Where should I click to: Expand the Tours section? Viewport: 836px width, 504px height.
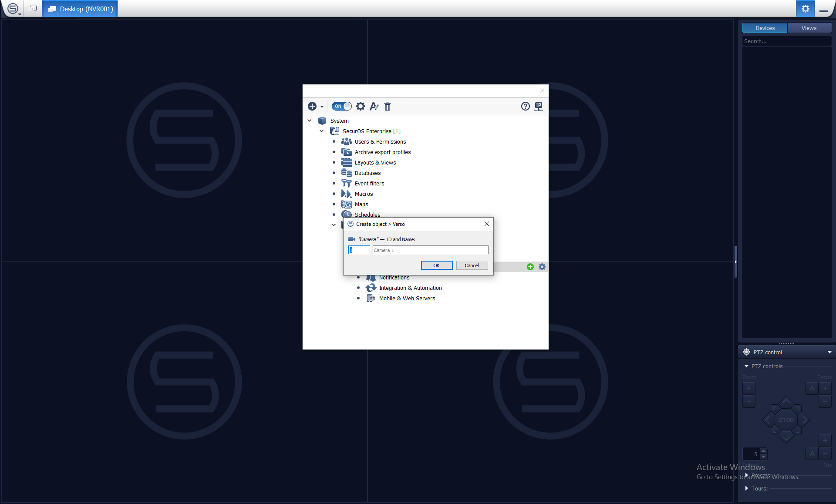click(x=747, y=488)
